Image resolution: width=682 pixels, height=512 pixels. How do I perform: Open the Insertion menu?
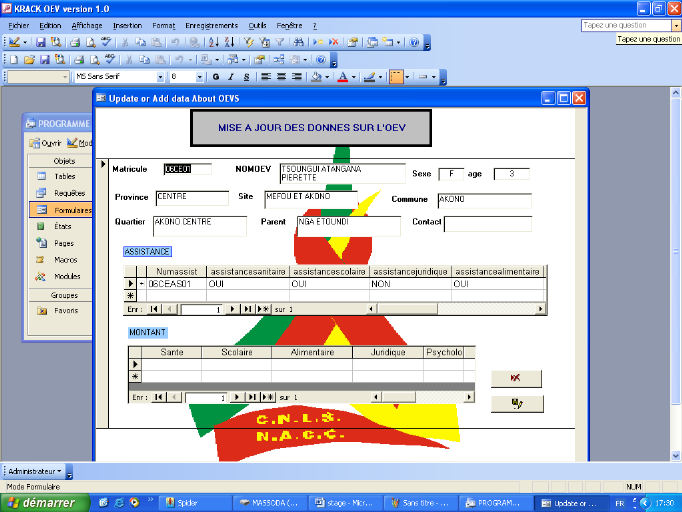tap(127, 24)
